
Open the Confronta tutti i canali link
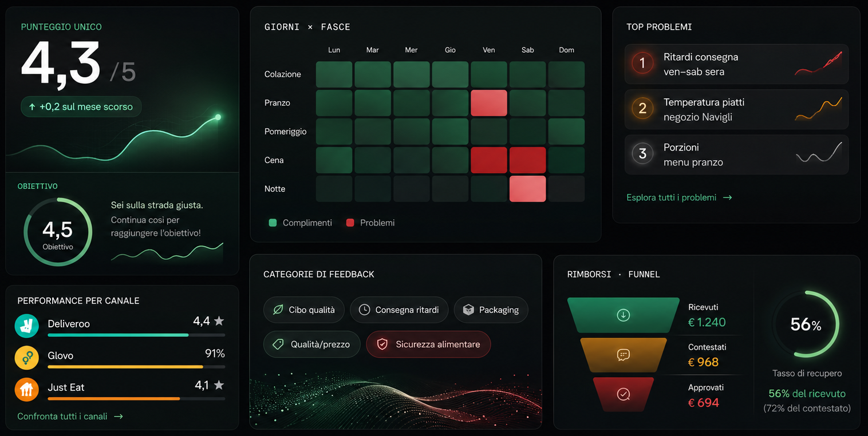point(70,417)
